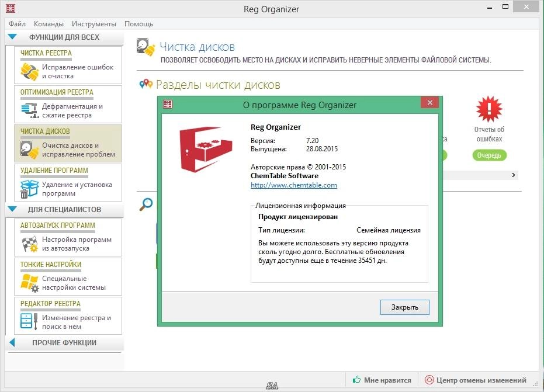Click the green Очередь button
This screenshot has height=392, width=544.
coord(489,155)
